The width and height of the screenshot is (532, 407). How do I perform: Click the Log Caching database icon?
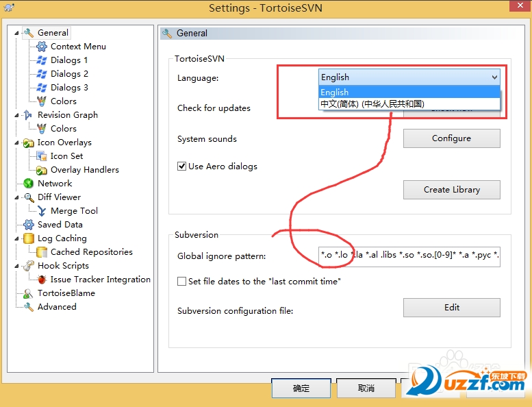[x=29, y=238]
